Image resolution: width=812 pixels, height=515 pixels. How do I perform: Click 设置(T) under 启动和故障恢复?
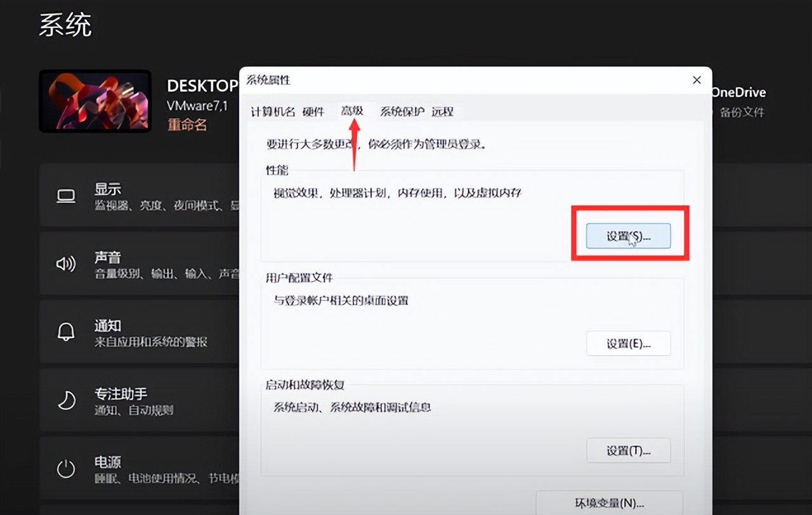(629, 450)
